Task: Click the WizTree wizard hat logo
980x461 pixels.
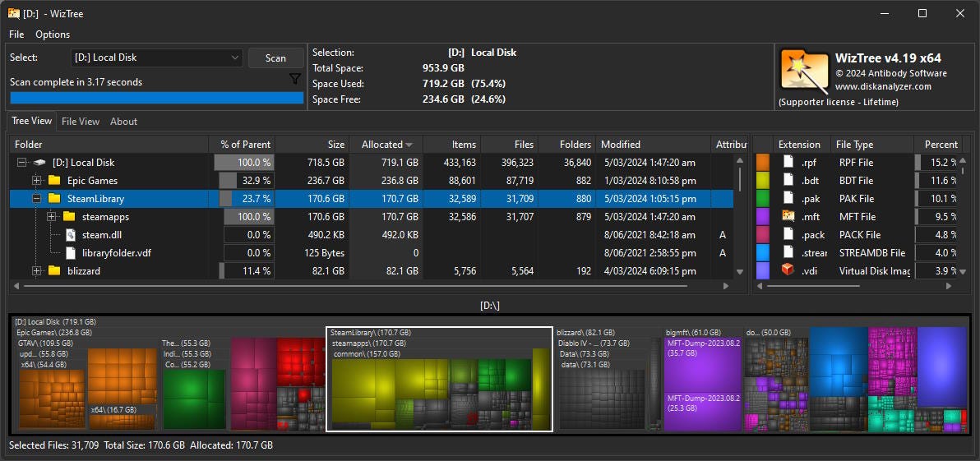Action: click(804, 70)
